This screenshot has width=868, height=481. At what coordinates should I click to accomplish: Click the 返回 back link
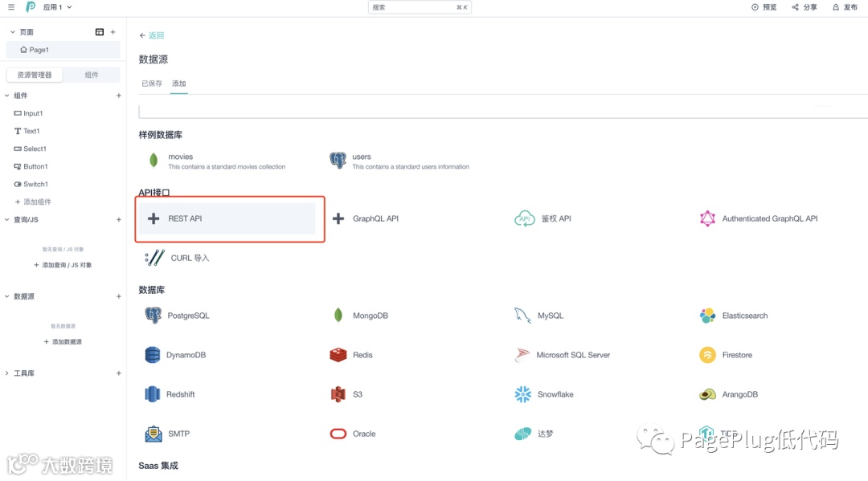pyautogui.click(x=152, y=35)
